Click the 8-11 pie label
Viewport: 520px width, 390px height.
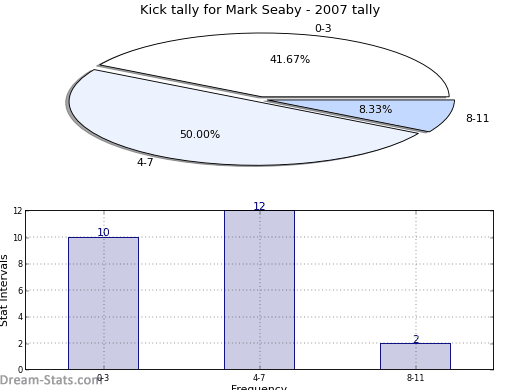tap(477, 118)
